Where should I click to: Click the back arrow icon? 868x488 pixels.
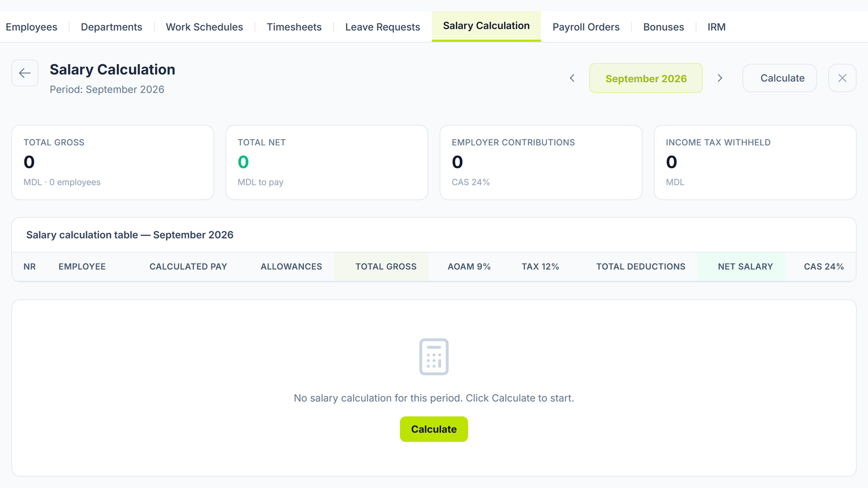(25, 73)
